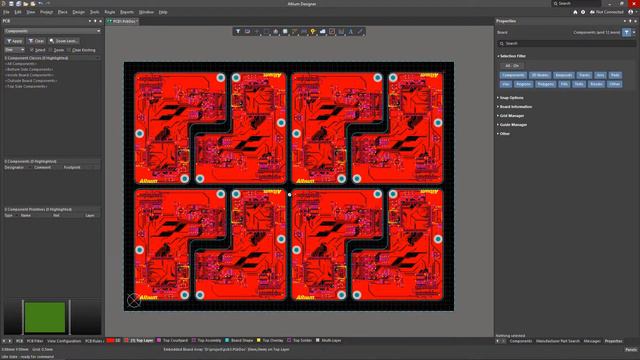The width and height of the screenshot is (640, 360).
Task: Expand the Snap Options section
Action: point(511,98)
